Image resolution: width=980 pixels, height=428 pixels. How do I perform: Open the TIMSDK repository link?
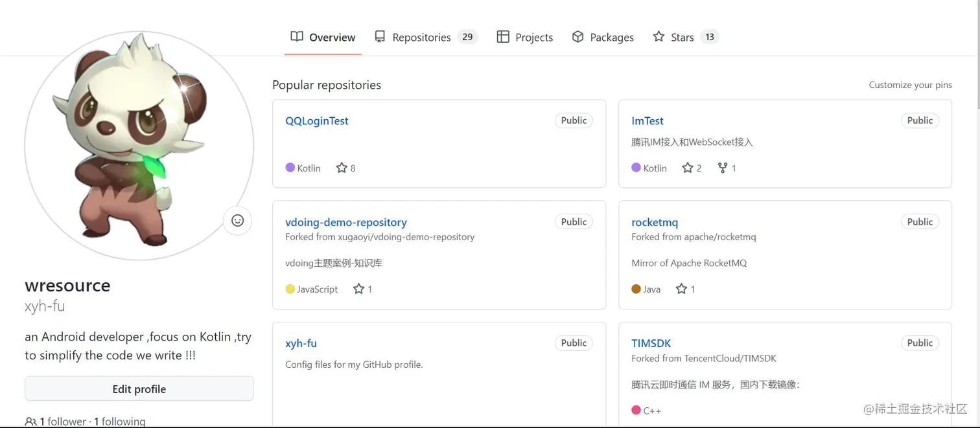(x=651, y=343)
